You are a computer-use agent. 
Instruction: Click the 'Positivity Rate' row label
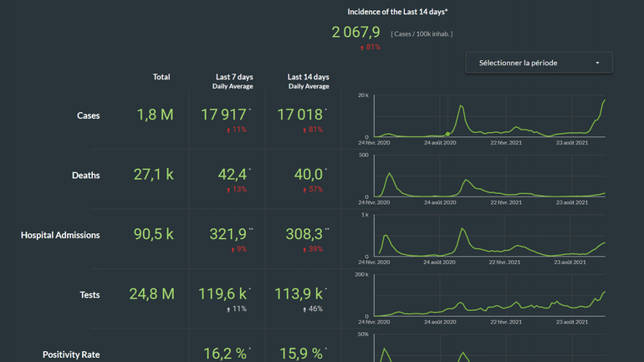click(71, 354)
